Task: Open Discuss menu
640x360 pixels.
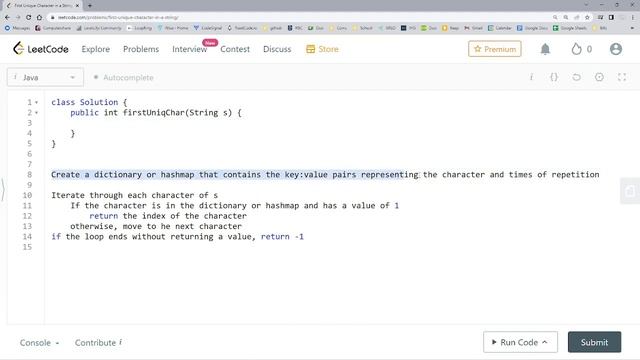Action: coord(277,49)
